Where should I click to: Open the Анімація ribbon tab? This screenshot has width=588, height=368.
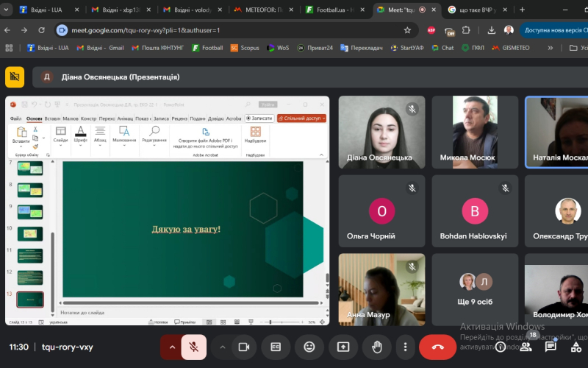point(125,118)
